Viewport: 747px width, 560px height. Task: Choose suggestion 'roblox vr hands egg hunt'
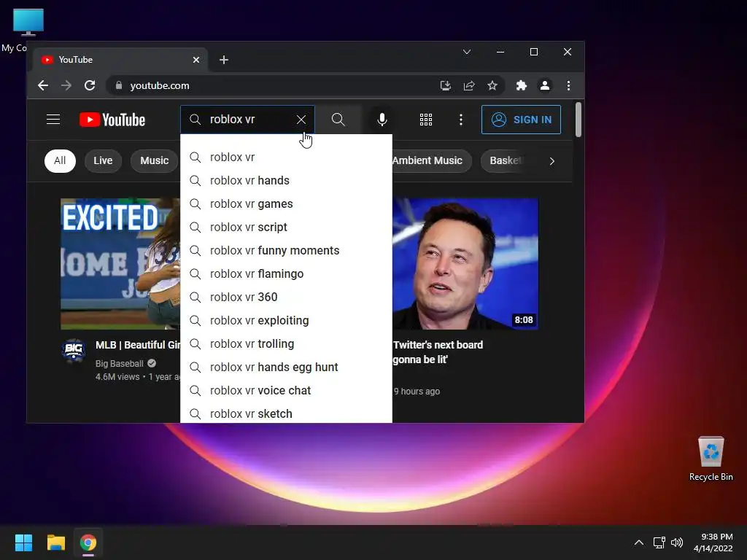(286, 367)
